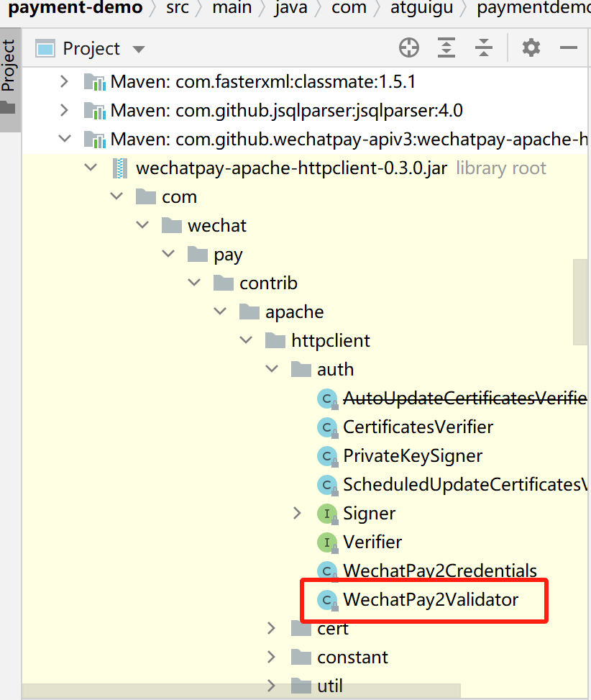Click Verifier interface icon

pyautogui.click(x=327, y=542)
